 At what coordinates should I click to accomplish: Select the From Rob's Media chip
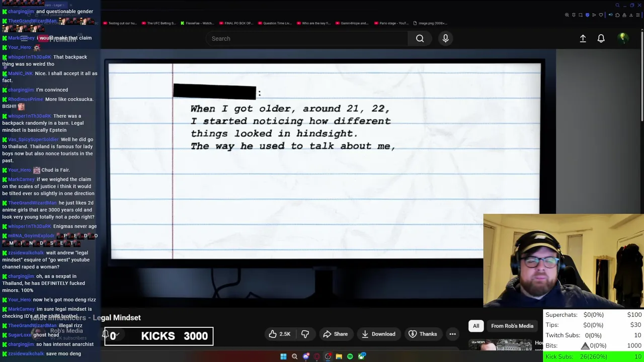tap(512, 326)
